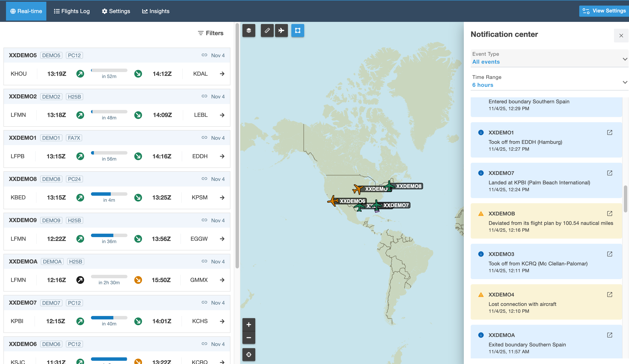Open XXDEMO2 flight details arrow

pos(222,115)
